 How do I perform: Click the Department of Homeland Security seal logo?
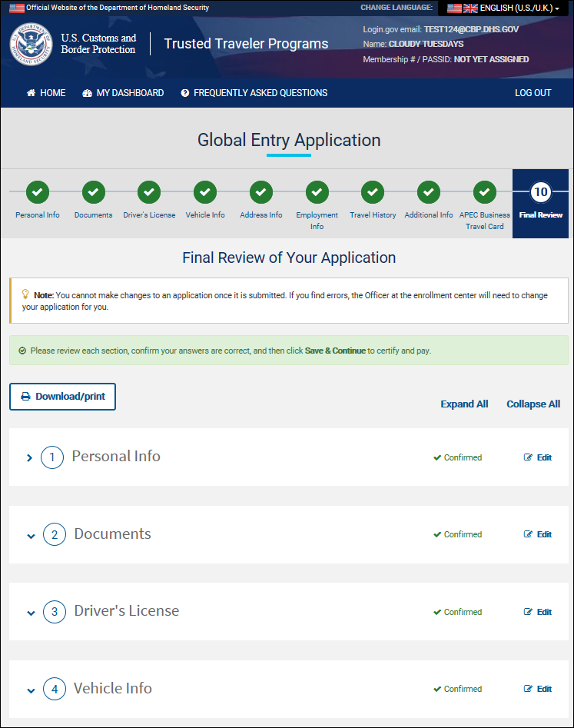tap(32, 45)
